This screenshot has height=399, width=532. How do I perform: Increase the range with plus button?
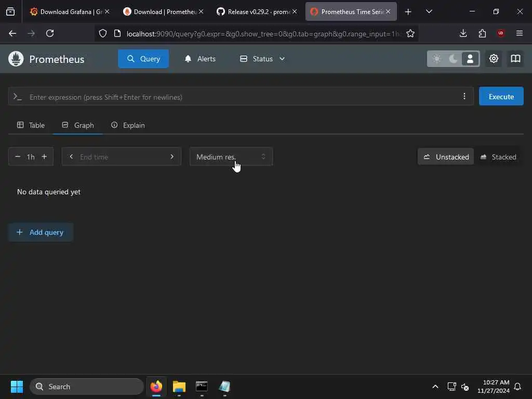[x=44, y=157]
